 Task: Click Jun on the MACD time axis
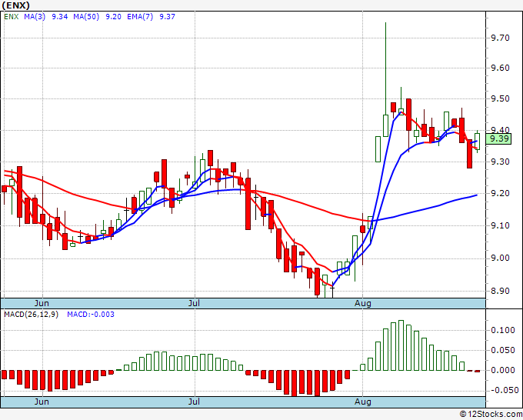tap(42, 402)
